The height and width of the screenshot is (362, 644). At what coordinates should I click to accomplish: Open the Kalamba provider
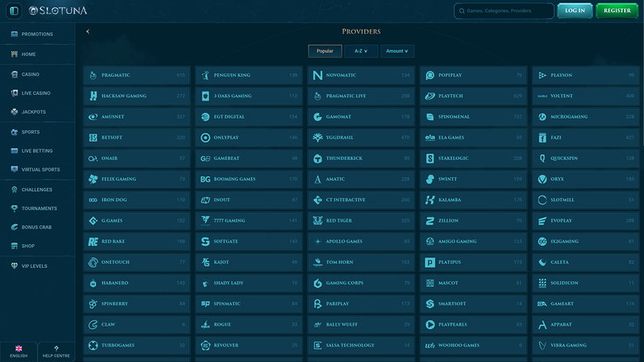click(x=474, y=200)
